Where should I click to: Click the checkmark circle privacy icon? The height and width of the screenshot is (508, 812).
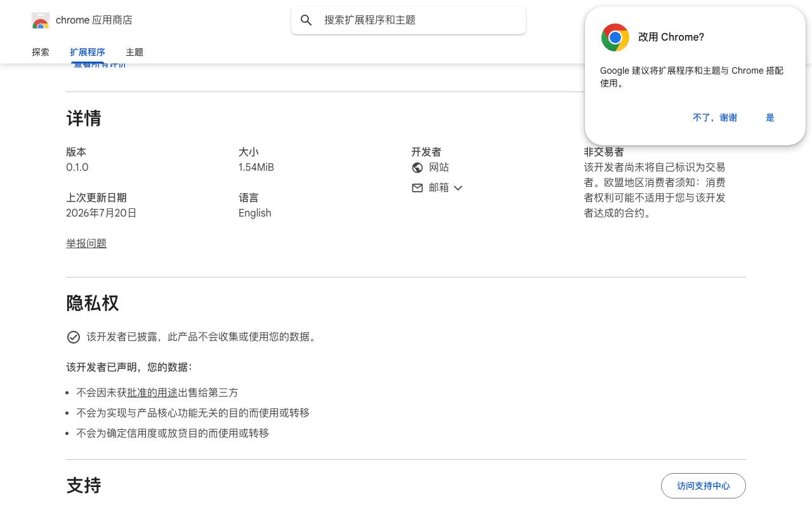tap(74, 337)
